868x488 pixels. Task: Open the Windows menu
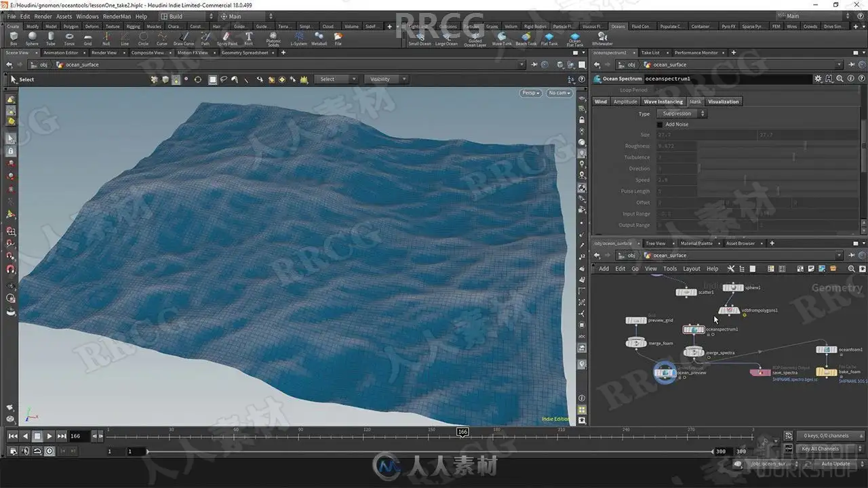[x=87, y=16]
